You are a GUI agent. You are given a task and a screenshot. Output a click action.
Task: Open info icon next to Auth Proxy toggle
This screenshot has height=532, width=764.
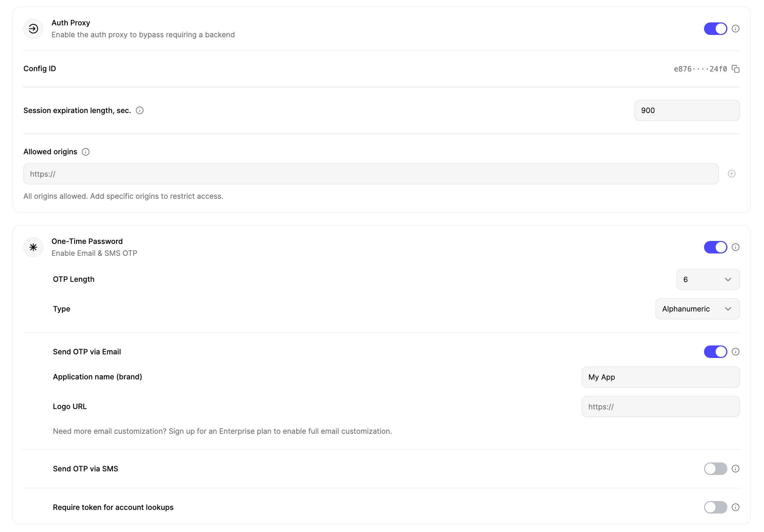736,29
